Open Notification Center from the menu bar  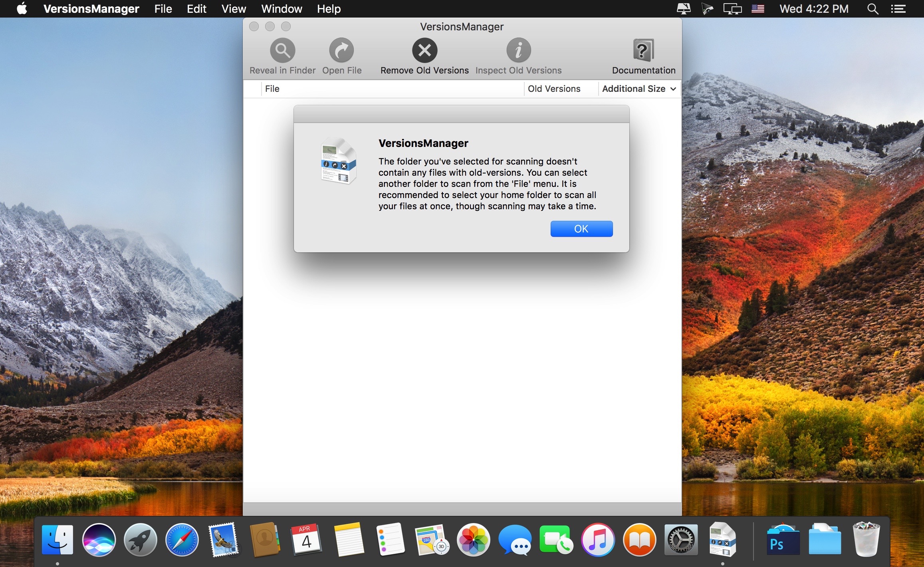point(898,9)
